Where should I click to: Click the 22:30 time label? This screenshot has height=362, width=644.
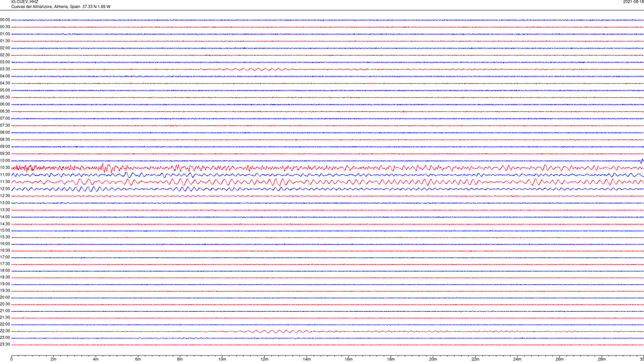(5, 330)
